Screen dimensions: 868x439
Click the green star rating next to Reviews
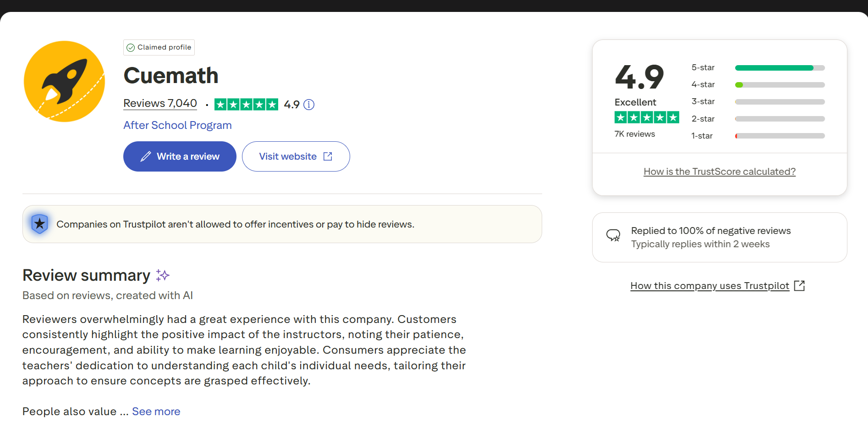tap(246, 105)
